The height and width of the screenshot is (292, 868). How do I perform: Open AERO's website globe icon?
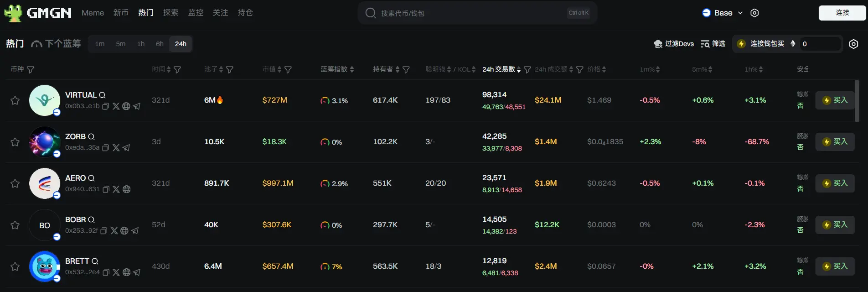point(127,189)
